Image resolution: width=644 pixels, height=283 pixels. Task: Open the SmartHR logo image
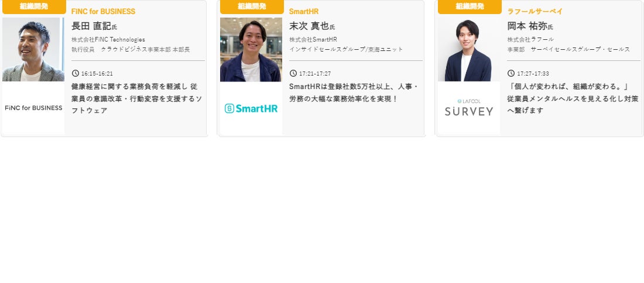[251, 108]
